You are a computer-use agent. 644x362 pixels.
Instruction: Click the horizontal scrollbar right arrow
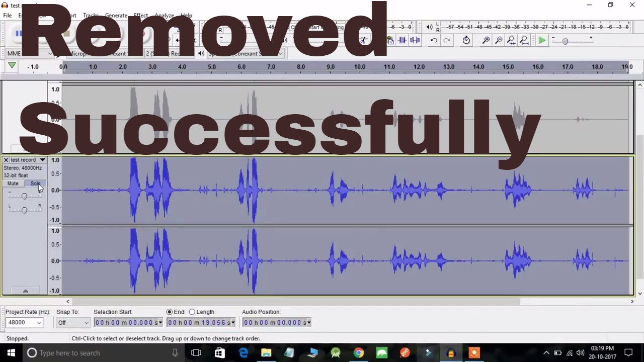632,302
